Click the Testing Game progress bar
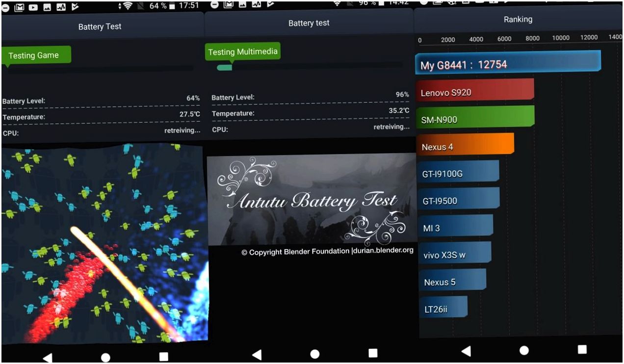The height and width of the screenshot is (364, 624). tap(101, 69)
